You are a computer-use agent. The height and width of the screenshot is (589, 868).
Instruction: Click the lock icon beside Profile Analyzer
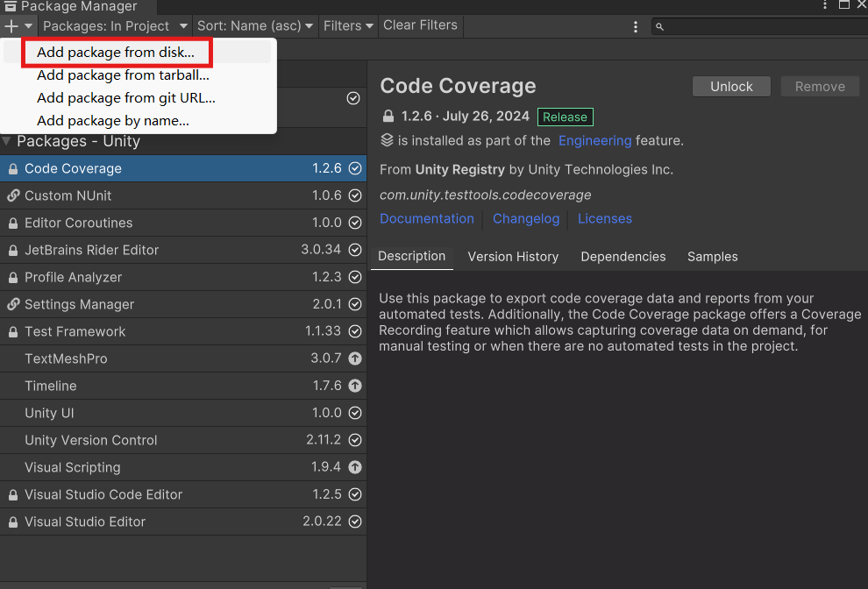coord(13,277)
